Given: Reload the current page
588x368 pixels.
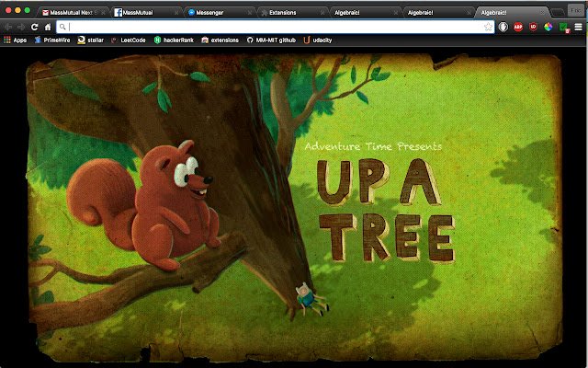Looking at the screenshot, I should click(x=35, y=27).
